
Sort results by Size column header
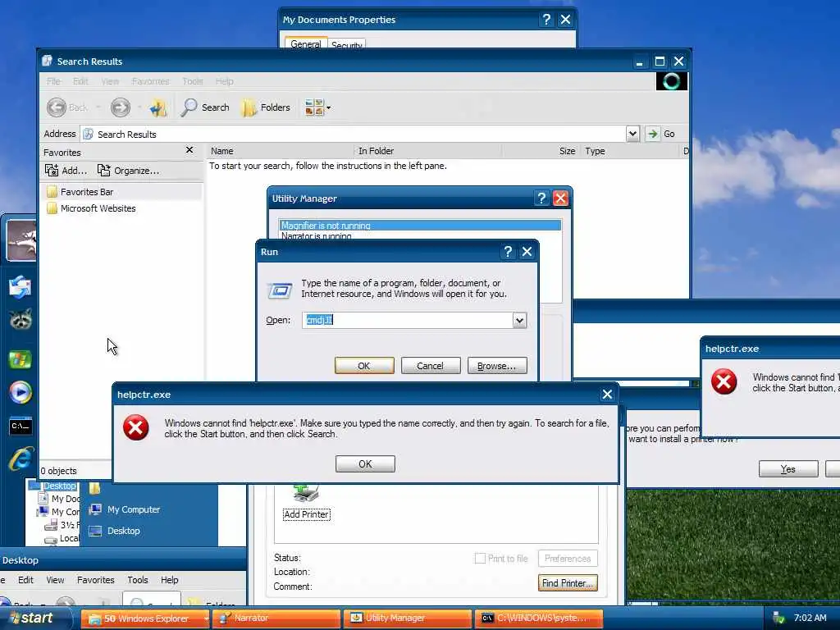pyautogui.click(x=541, y=151)
